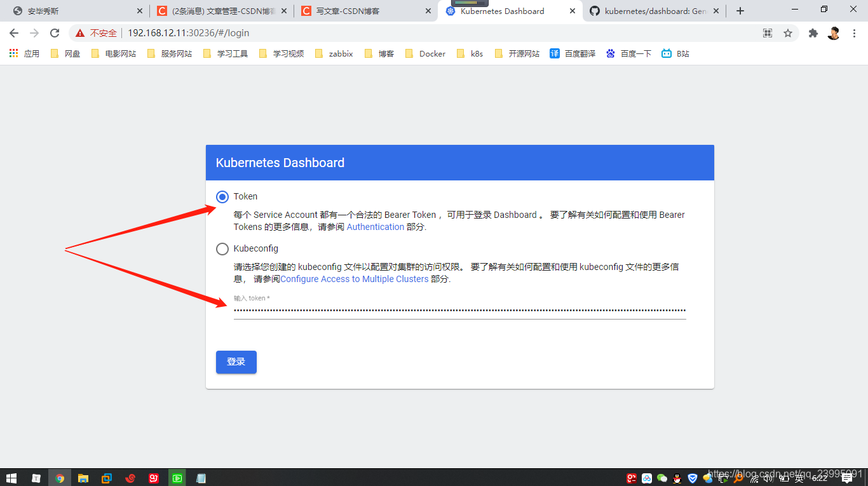The image size is (868, 486).
Task: Open the WeChat tray icon
Action: pos(662,478)
